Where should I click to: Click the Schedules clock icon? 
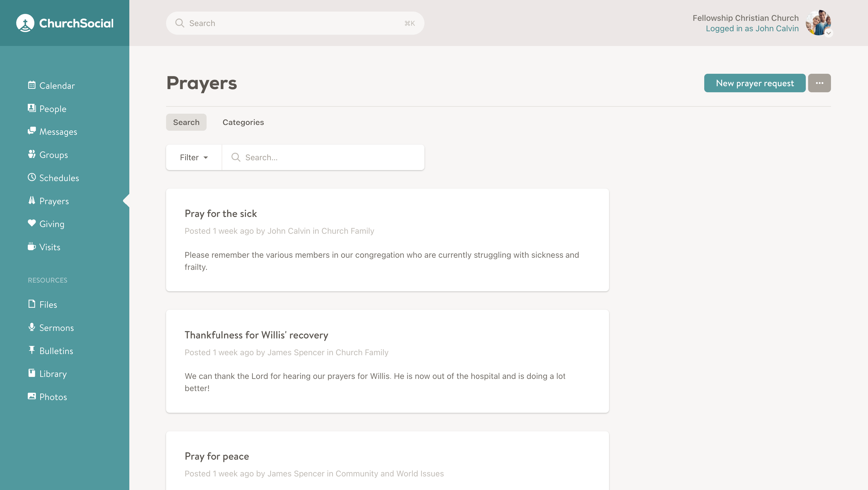(32, 177)
